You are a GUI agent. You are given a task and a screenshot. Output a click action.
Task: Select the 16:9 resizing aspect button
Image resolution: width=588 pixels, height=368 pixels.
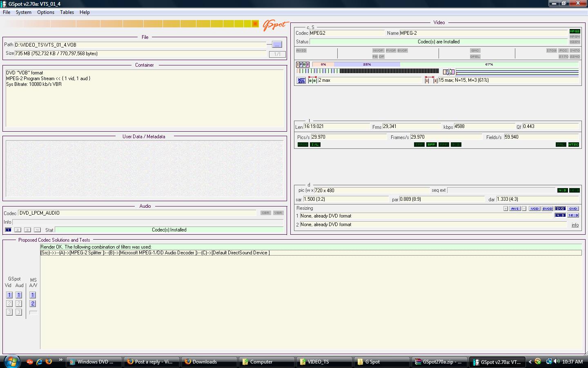(573, 215)
